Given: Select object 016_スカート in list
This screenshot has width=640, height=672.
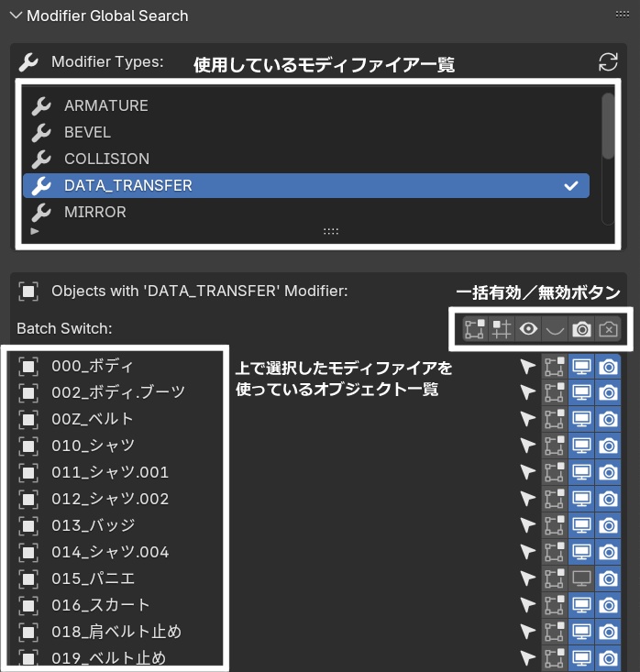Looking at the screenshot, I should point(100,606).
